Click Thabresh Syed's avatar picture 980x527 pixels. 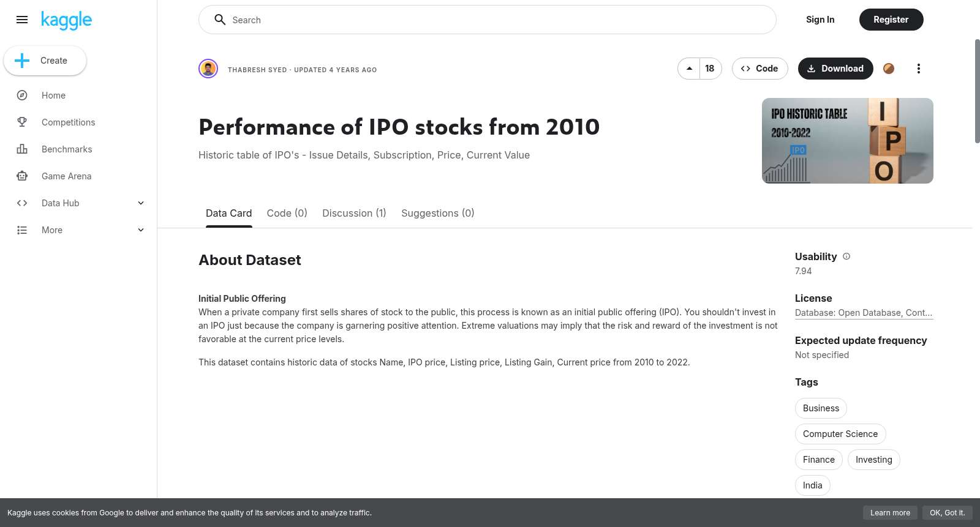point(208,69)
